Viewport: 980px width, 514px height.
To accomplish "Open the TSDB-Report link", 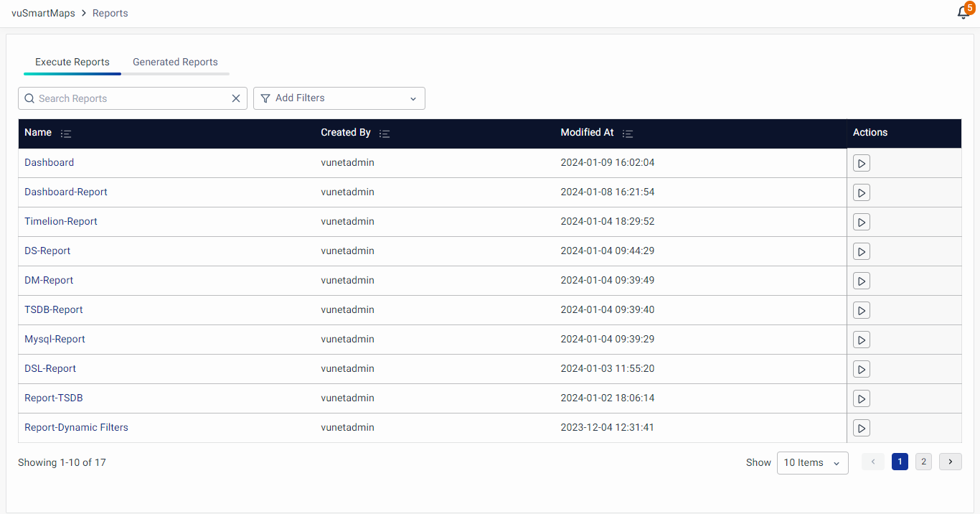I will [x=54, y=309].
